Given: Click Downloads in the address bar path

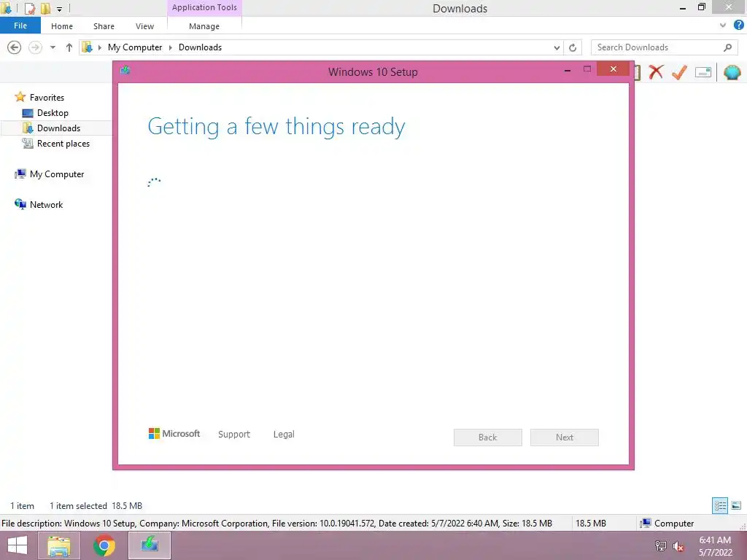Looking at the screenshot, I should point(200,47).
